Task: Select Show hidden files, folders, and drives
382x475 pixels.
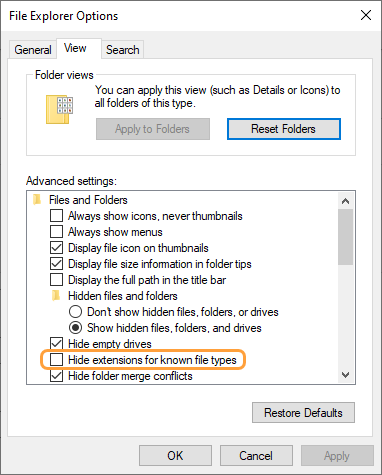Action: click(x=75, y=328)
